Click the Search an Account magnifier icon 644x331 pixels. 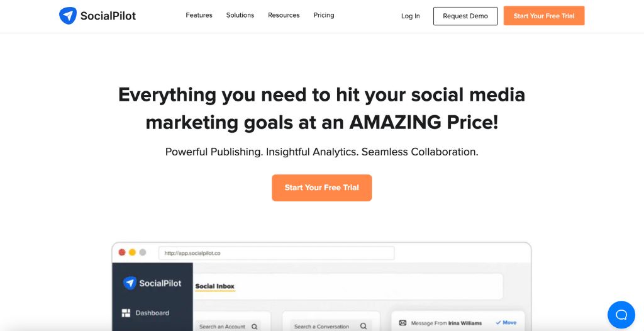pyautogui.click(x=255, y=327)
